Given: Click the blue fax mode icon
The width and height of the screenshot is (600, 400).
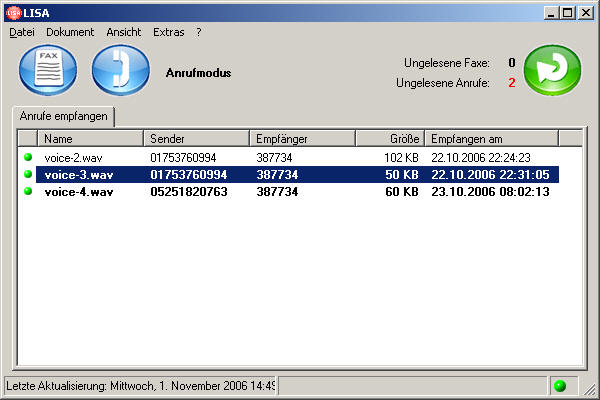Looking at the screenshot, I should 48,71.
